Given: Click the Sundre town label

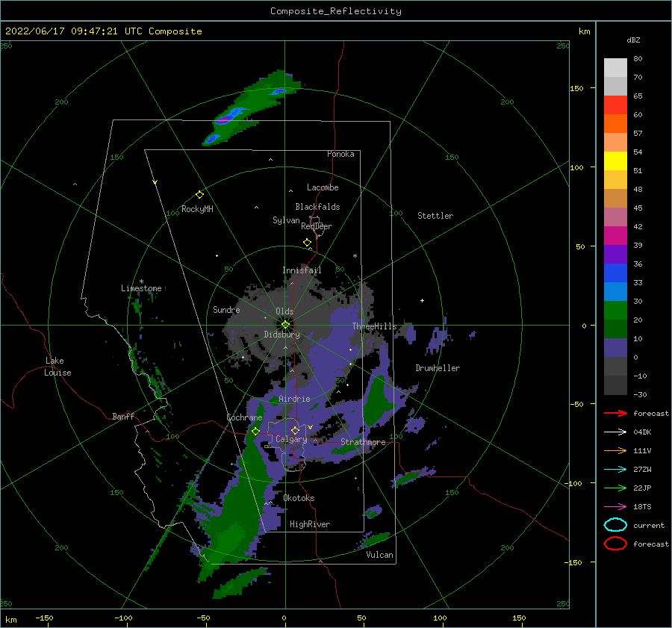Looking at the screenshot, I should [x=226, y=309].
